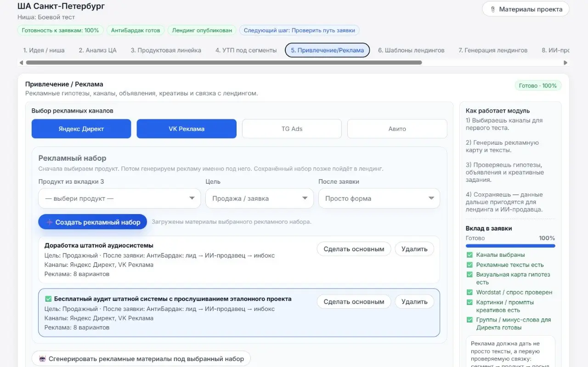Click Сделать основным for Доработка штатной аудиосистемы

tap(354, 249)
